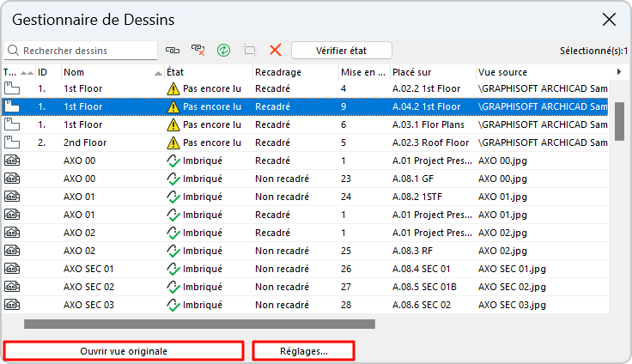Click the AXO SEC 02.jpg source view cell
The image size is (632, 364).
point(512,287)
